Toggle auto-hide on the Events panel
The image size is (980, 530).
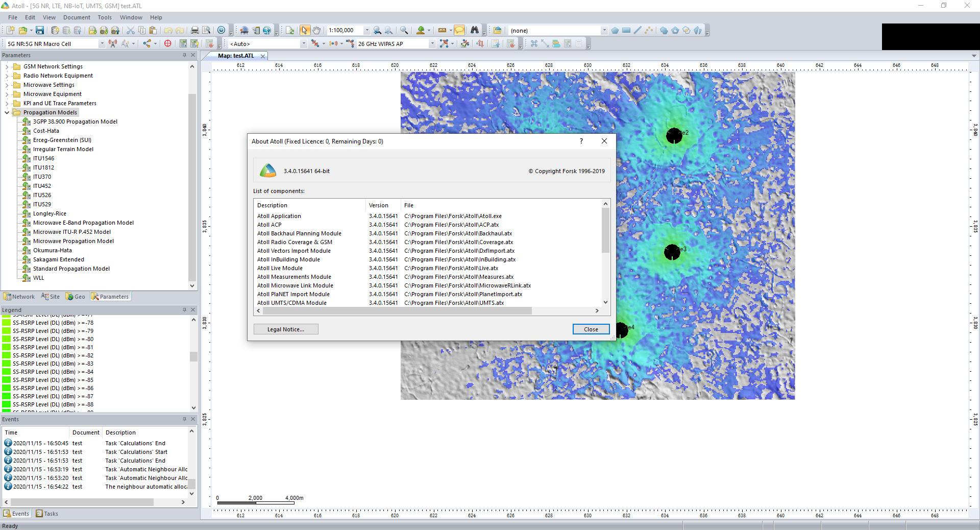(x=184, y=419)
